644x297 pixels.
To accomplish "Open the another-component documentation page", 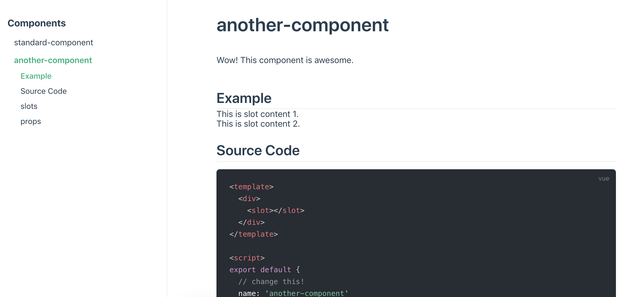I will click(x=53, y=60).
